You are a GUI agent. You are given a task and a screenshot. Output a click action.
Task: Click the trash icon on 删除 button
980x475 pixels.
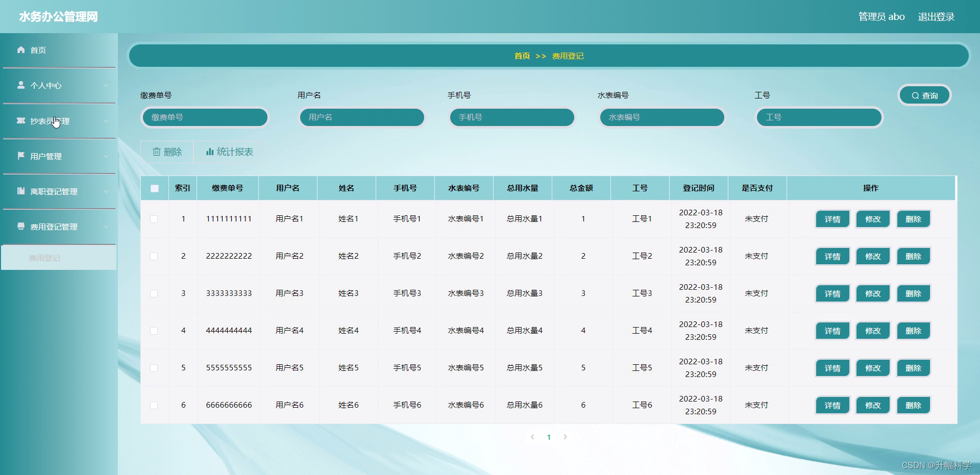tap(157, 152)
